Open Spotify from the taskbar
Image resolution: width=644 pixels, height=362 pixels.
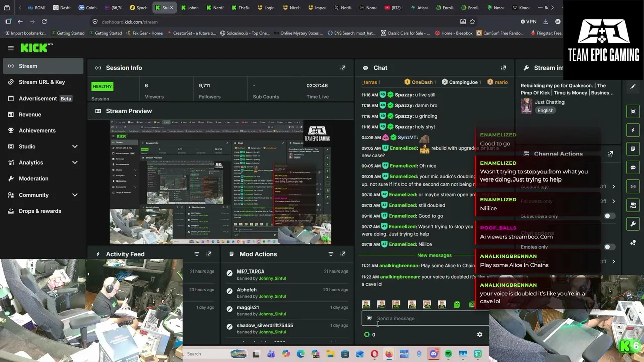448,354
